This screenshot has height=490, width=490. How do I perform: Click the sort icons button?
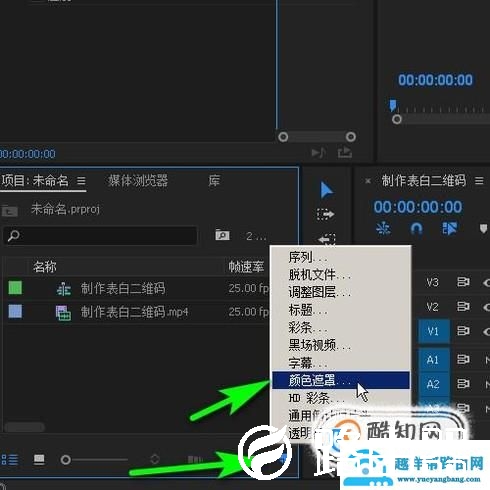(155, 459)
